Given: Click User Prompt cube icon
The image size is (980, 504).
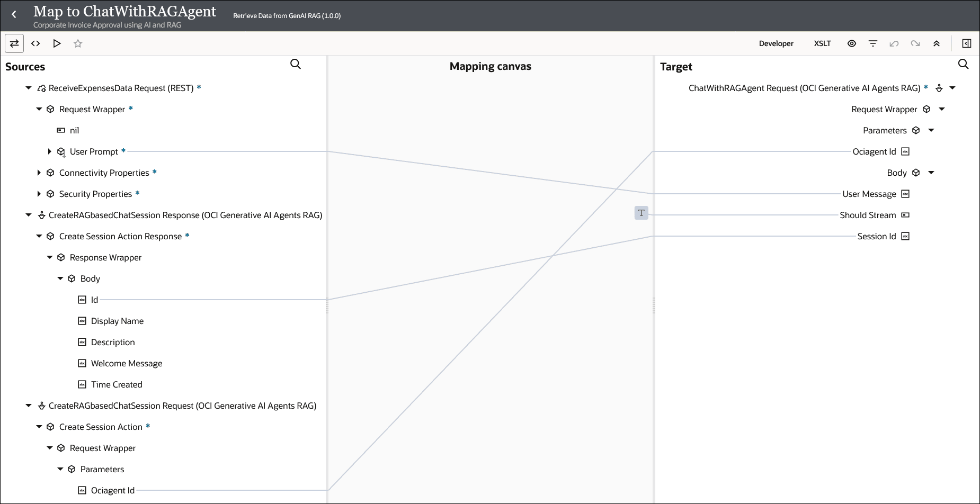Looking at the screenshot, I should click(x=61, y=151).
